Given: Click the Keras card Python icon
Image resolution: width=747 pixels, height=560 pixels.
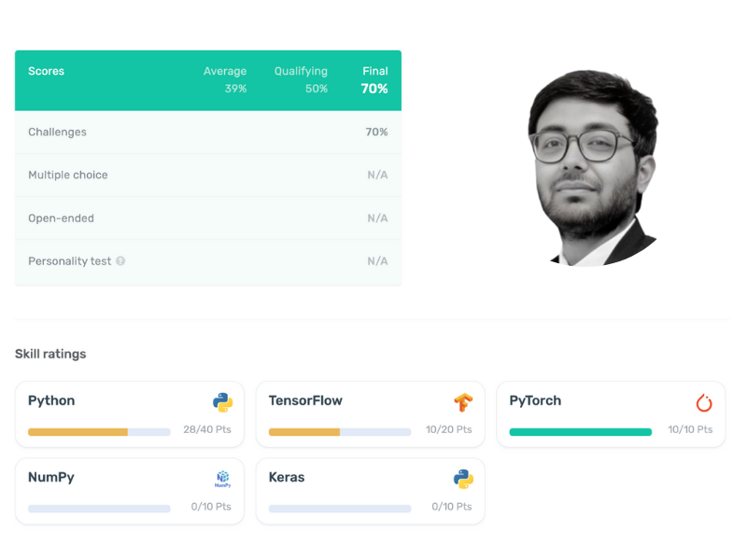Looking at the screenshot, I should 463,479.
